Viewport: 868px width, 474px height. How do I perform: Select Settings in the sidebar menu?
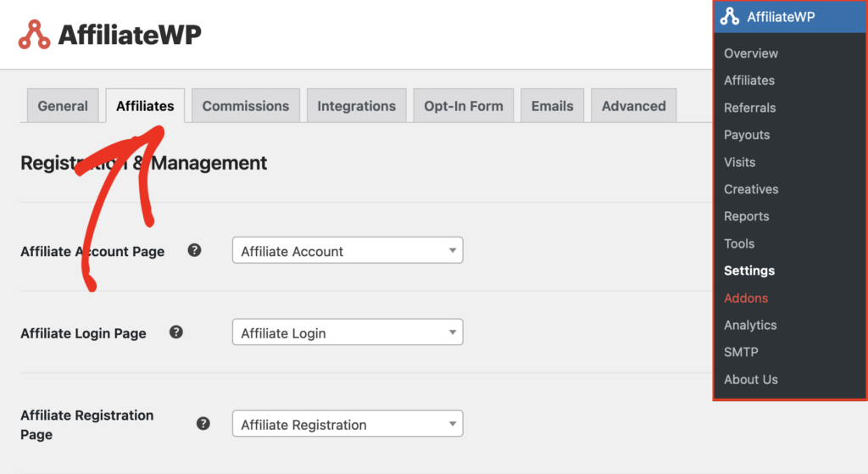pyautogui.click(x=749, y=270)
